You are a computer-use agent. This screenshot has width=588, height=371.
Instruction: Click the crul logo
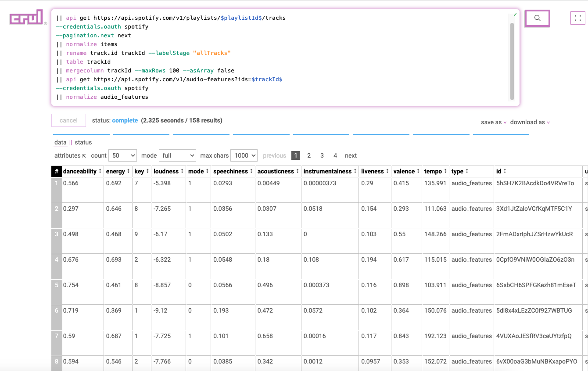click(x=26, y=18)
